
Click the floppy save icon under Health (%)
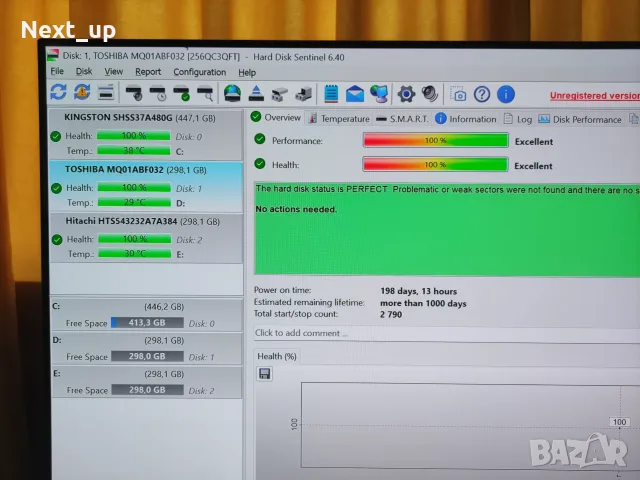264,373
